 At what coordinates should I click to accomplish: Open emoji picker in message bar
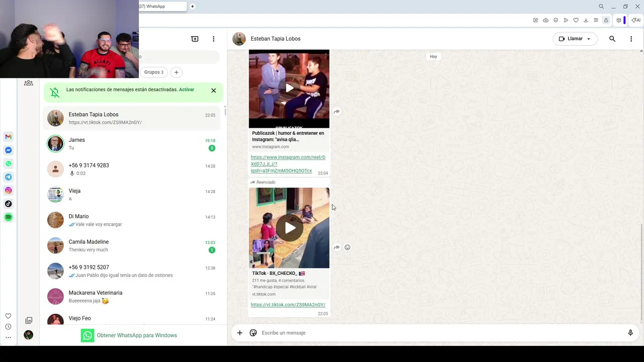click(253, 333)
